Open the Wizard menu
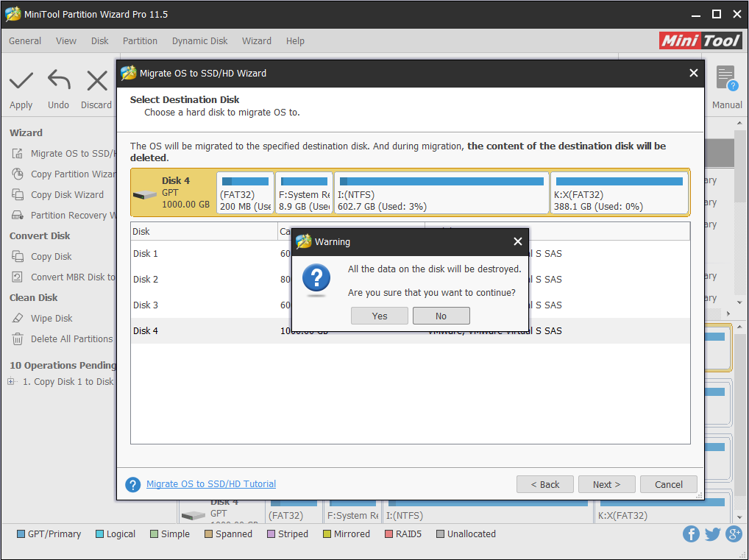This screenshot has width=749, height=560. pyautogui.click(x=257, y=41)
